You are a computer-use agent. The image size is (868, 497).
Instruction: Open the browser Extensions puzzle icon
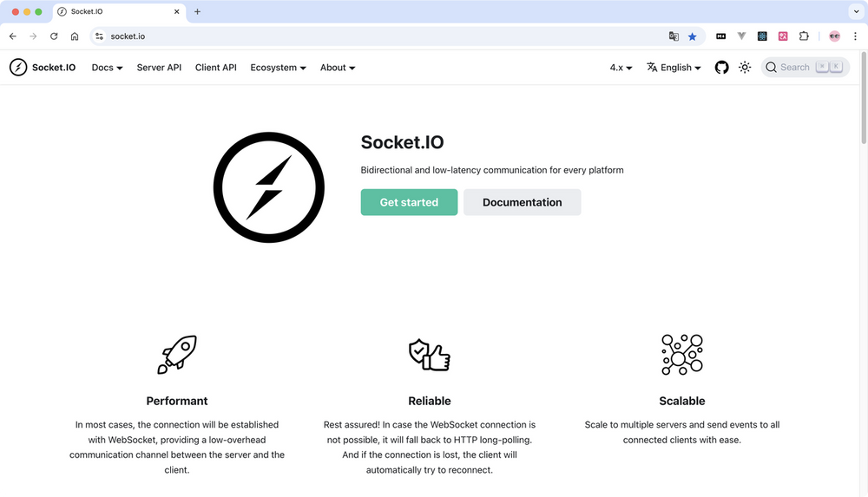click(804, 36)
